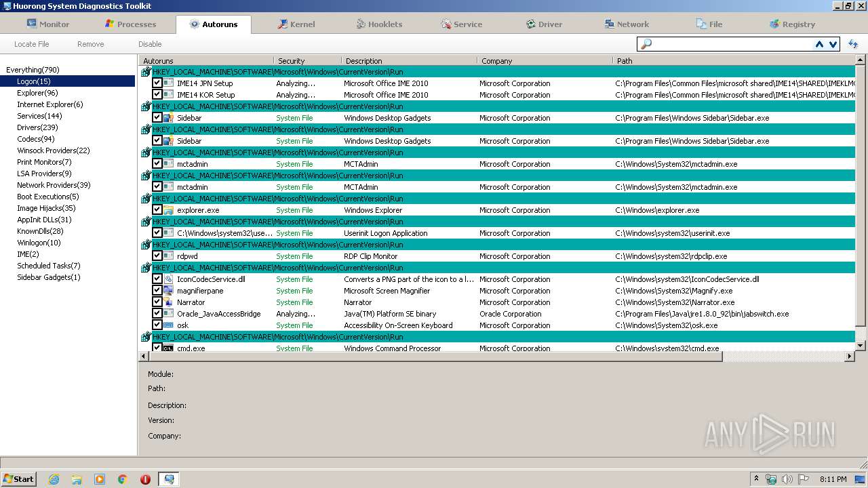Uncheck the IME14 KOR Setup entry
Image resolution: width=868 pixels, height=488 pixels.
[157, 94]
